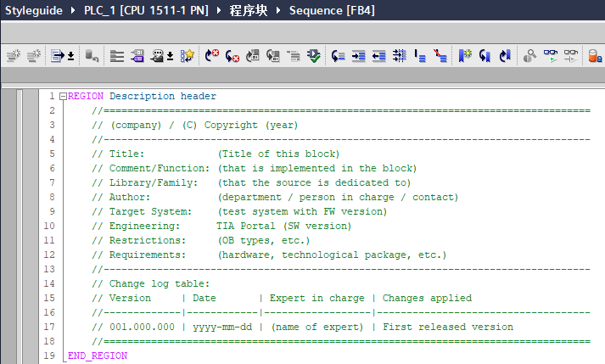The height and width of the screenshot is (364, 605).
Task: Click the indent text icon
Action: coord(358,56)
